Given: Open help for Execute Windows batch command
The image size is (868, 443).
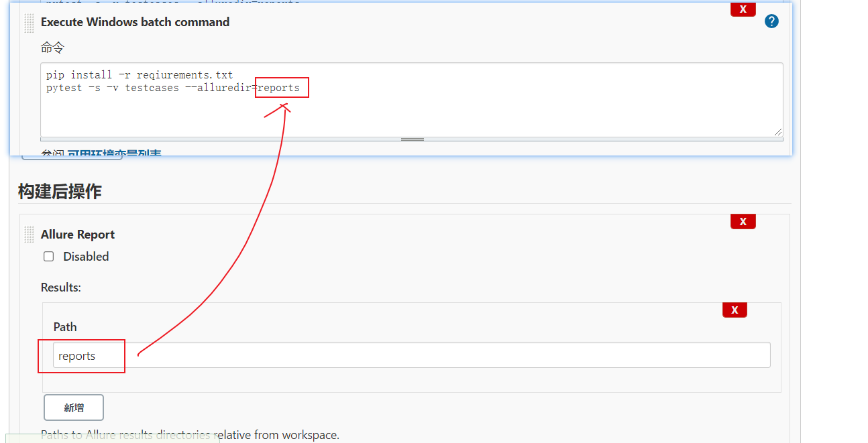Looking at the screenshot, I should pyautogui.click(x=771, y=21).
